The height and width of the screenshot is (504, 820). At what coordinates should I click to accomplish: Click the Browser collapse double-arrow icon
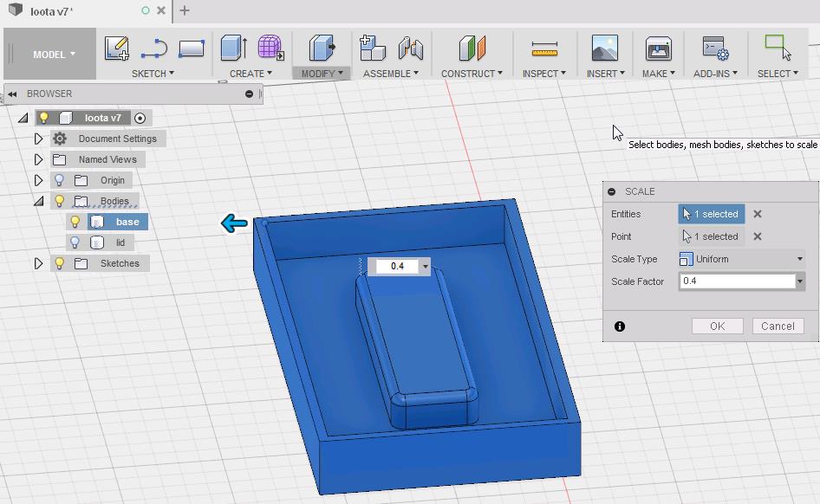click(12, 94)
